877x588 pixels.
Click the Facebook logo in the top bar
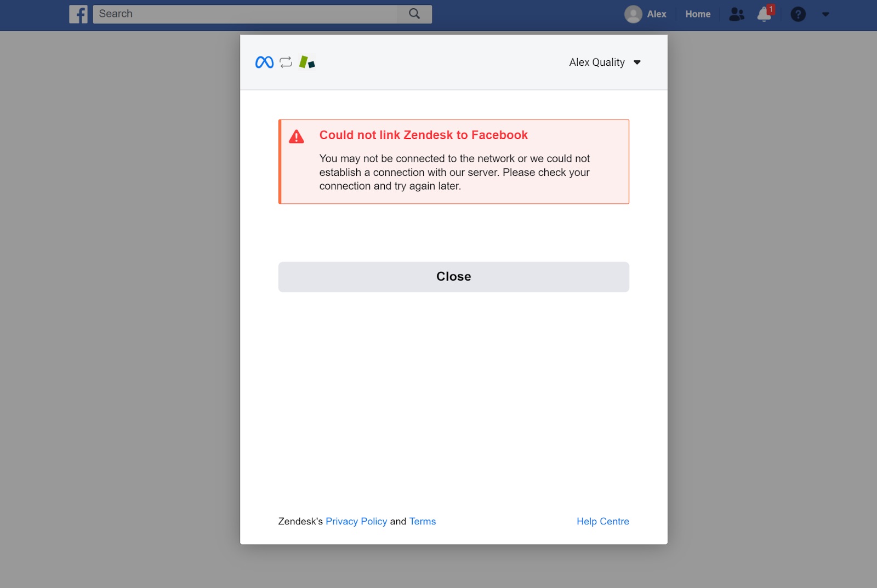(x=78, y=14)
